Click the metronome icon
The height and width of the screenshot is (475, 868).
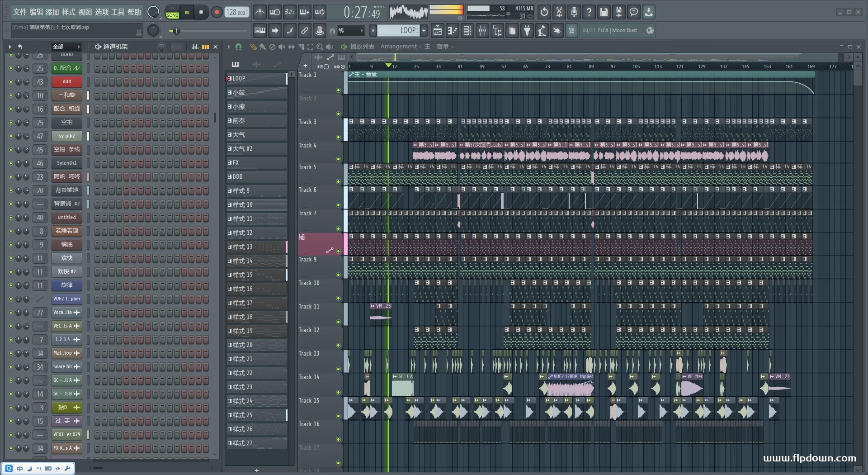259,12
